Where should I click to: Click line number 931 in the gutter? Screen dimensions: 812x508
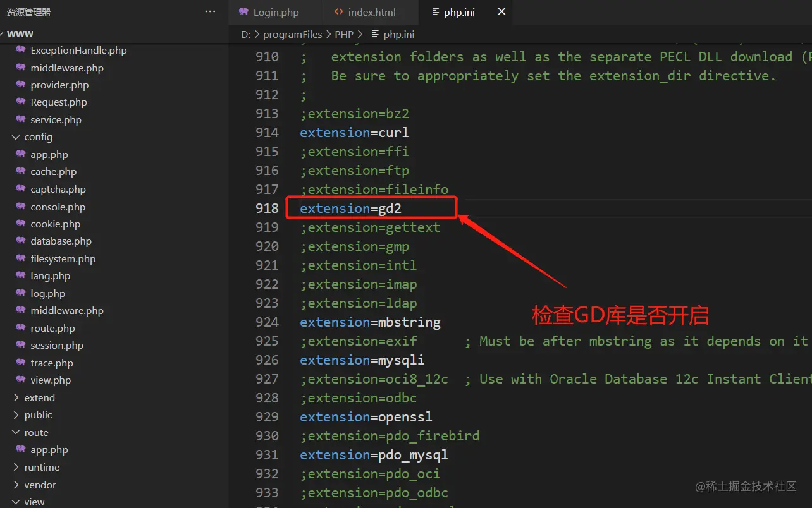click(x=267, y=454)
